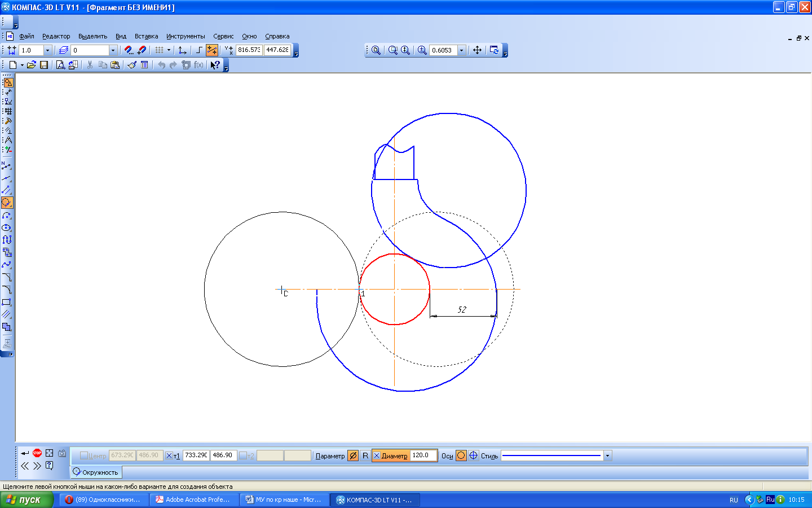Switch parameter to radius R mode

coord(365,456)
